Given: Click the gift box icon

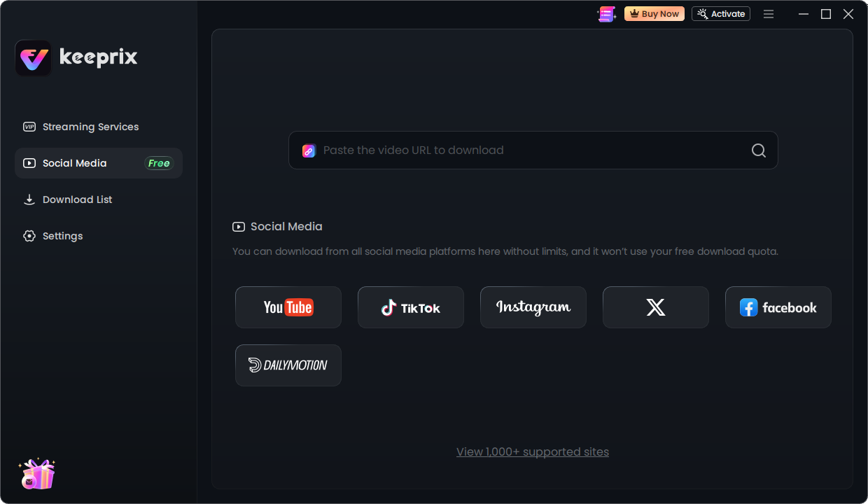Looking at the screenshot, I should 37,474.
